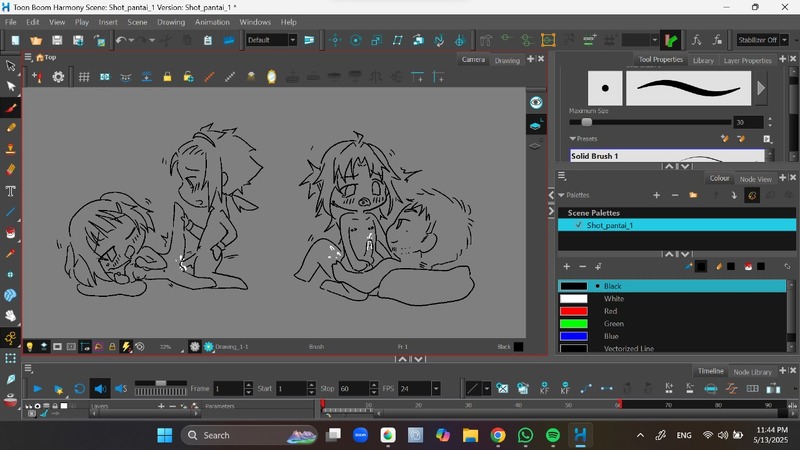Choose the Red colour swatch
800x450 pixels.
click(574, 311)
